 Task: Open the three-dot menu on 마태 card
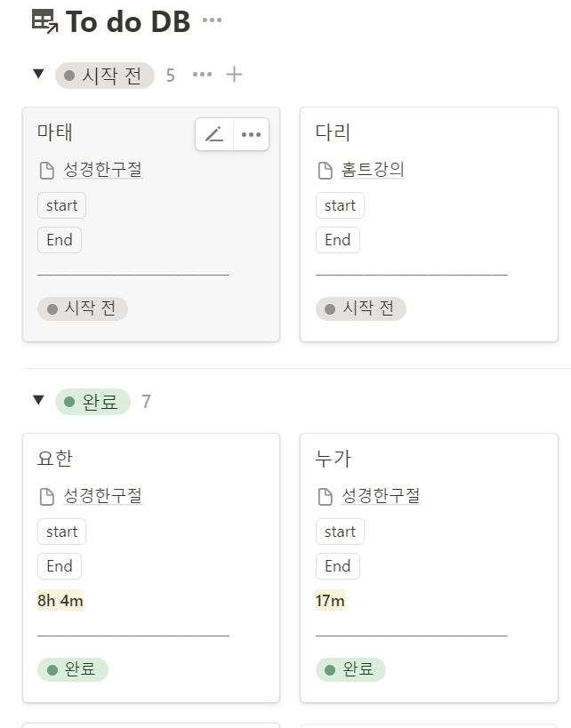pos(251,134)
